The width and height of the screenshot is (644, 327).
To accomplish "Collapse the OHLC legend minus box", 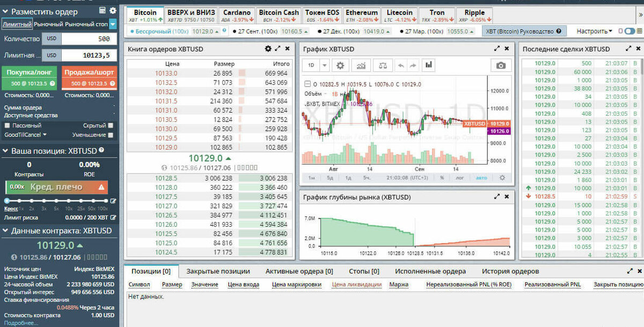I will tap(307, 84).
